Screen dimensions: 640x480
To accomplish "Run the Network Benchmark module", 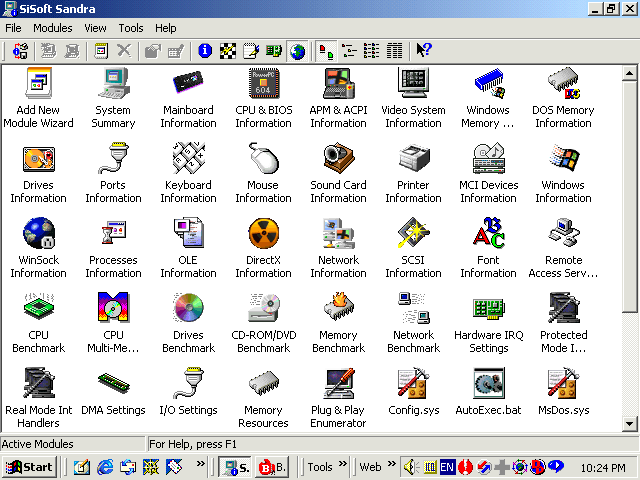I will (413, 323).
